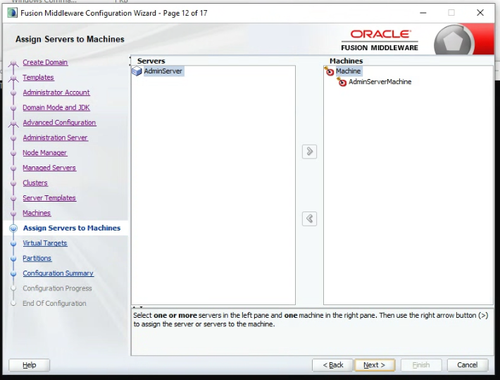Jump to Domain Mode and JDK
500x380 pixels.
[x=56, y=107]
